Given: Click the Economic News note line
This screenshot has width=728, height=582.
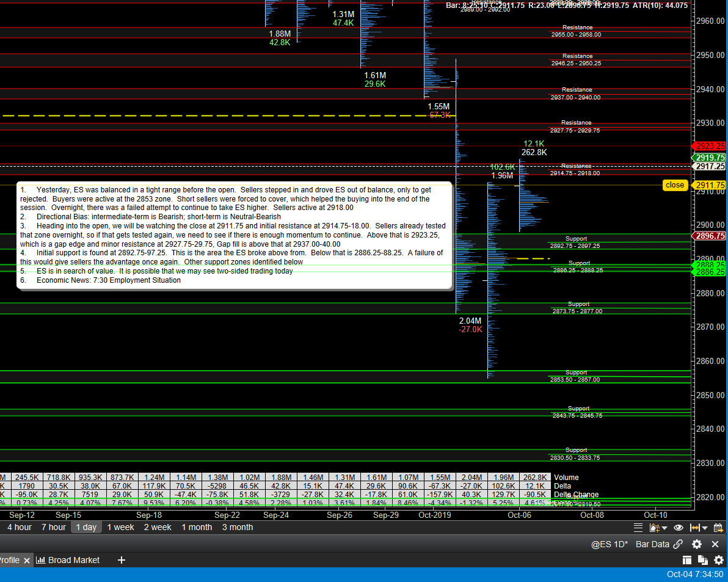Looking at the screenshot, I should tap(100, 280).
